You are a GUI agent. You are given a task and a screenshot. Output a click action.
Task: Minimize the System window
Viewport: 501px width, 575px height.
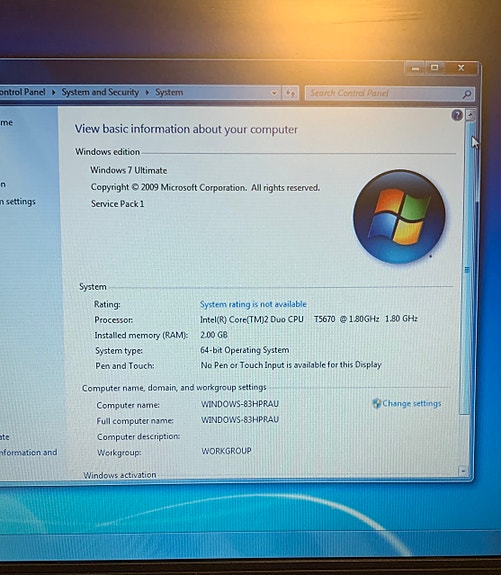click(415, 68)
